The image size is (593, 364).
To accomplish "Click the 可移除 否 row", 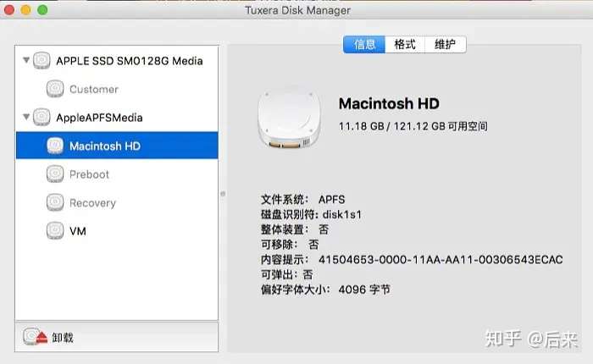I will click(290, 245).
